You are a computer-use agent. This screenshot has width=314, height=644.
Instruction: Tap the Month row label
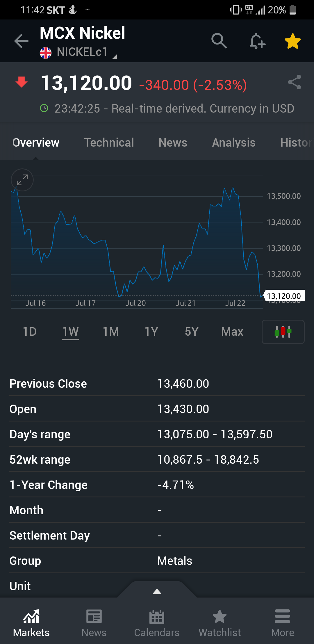26,510
